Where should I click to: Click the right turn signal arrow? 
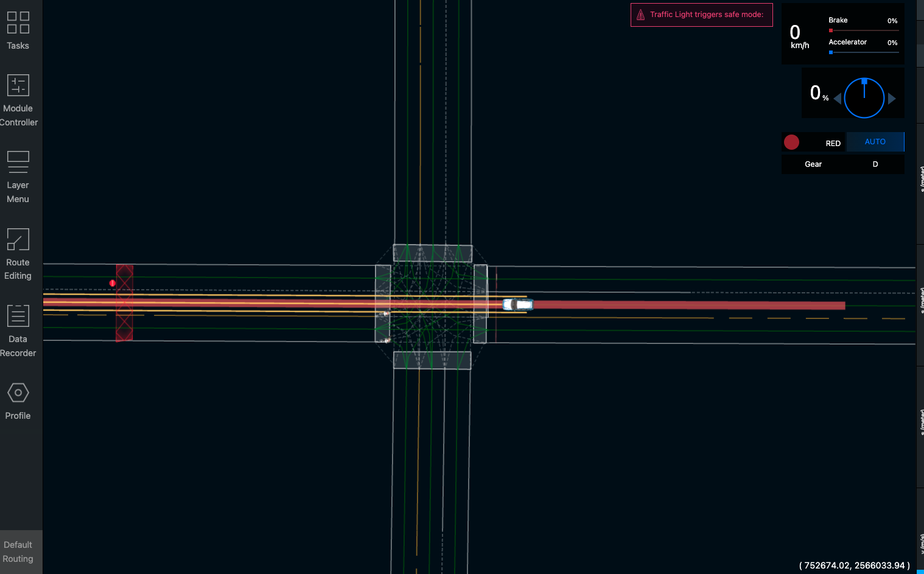point(892,99)
